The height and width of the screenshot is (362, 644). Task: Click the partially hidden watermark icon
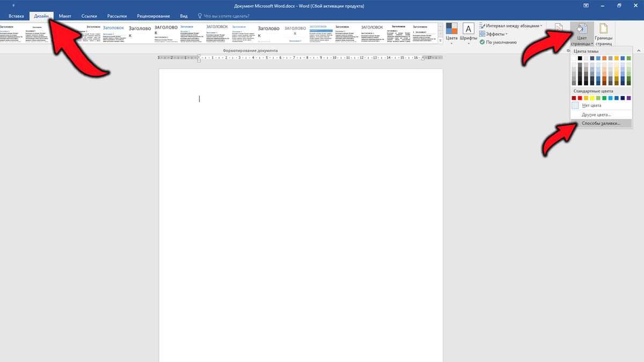tap(559, 29)
